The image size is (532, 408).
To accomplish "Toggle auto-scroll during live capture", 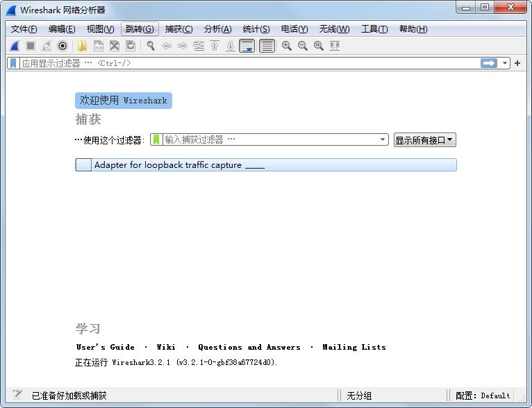I will point(247,46).
